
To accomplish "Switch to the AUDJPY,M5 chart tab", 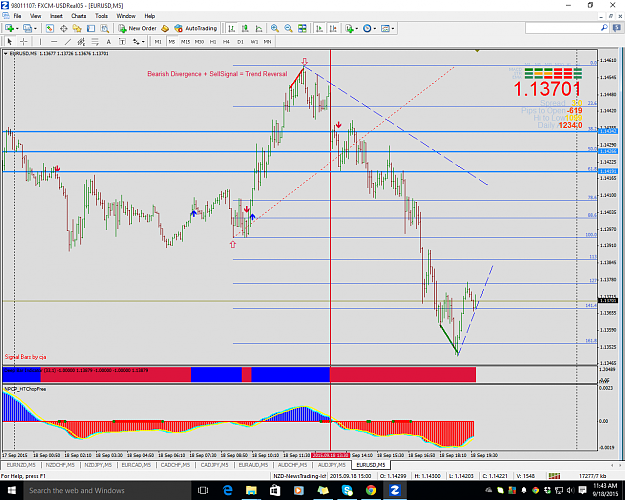I will coord(332,465).
